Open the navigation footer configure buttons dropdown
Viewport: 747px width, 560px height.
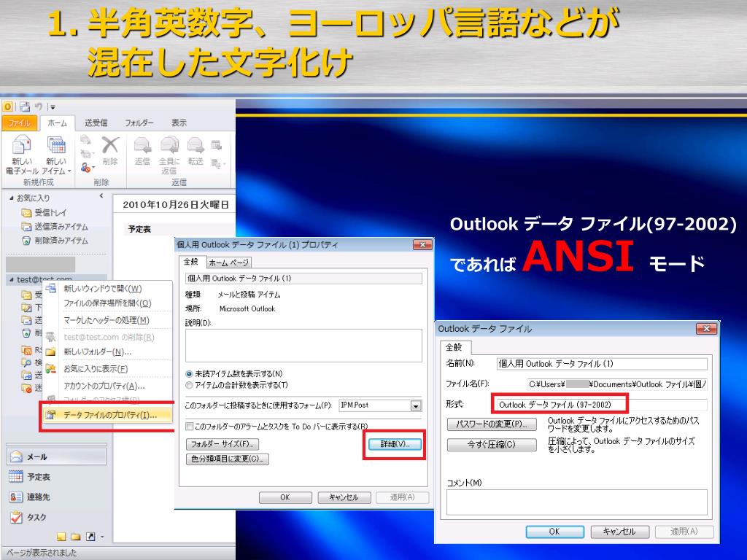pyautogui.click(x=102, y=537)
